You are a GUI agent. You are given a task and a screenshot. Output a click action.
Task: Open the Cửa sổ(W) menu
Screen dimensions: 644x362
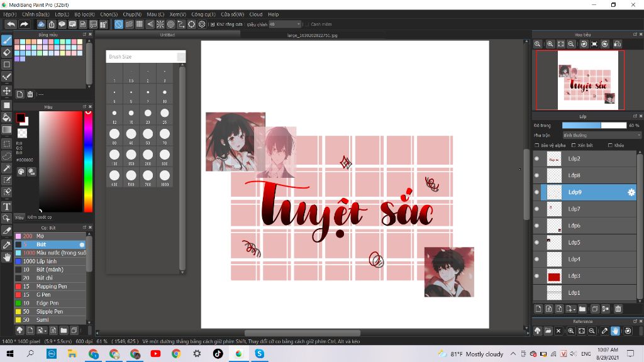233,14
